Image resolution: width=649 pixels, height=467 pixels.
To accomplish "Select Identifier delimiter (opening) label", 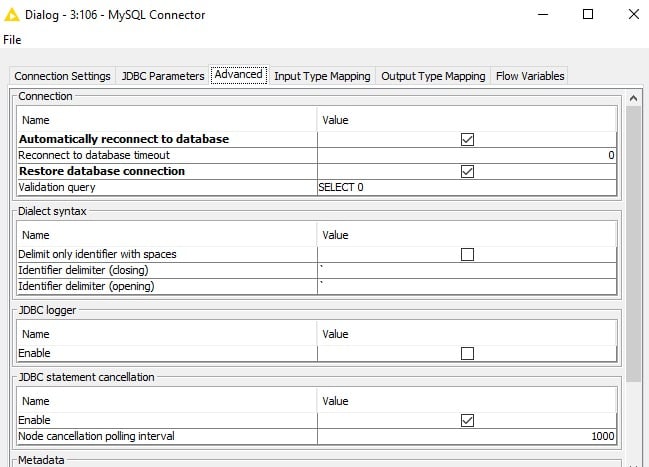I will point(86,286).
